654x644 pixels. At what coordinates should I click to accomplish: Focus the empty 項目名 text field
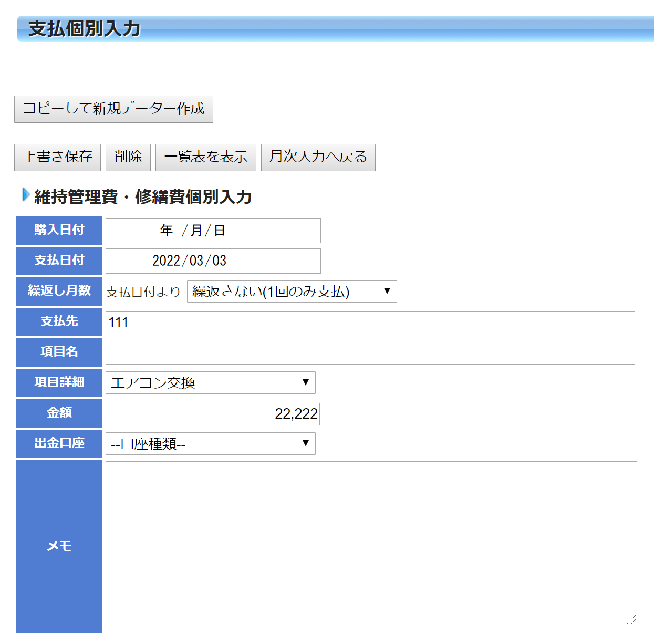pos(370,353)
